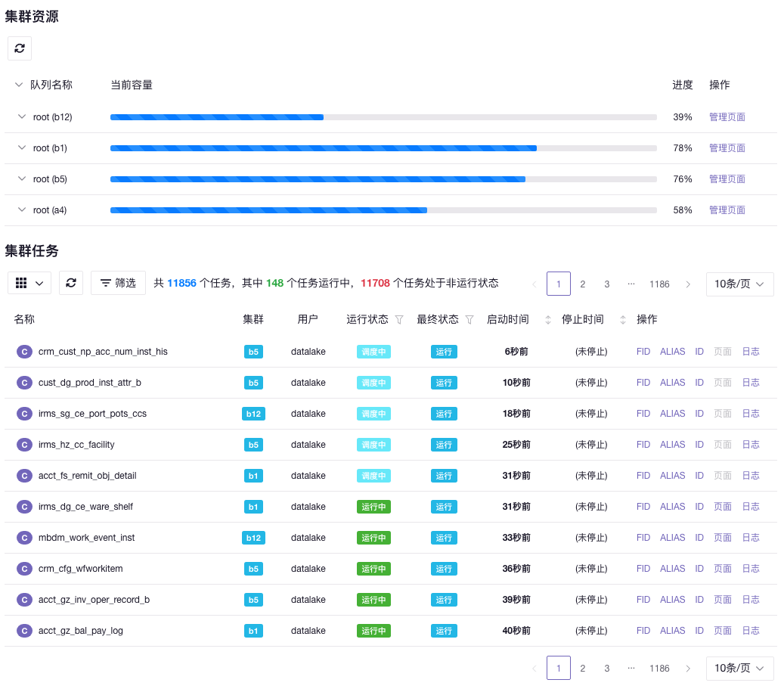This screenshot has width=784, height=689.
Task: Expand the root (a4) queue row
Action: pos(21,210)
